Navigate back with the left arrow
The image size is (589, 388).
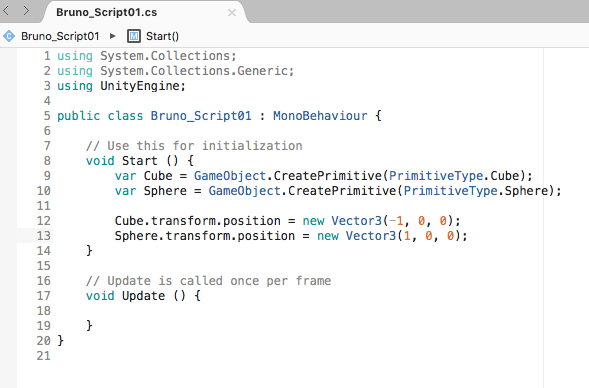(x=6, y=11)
